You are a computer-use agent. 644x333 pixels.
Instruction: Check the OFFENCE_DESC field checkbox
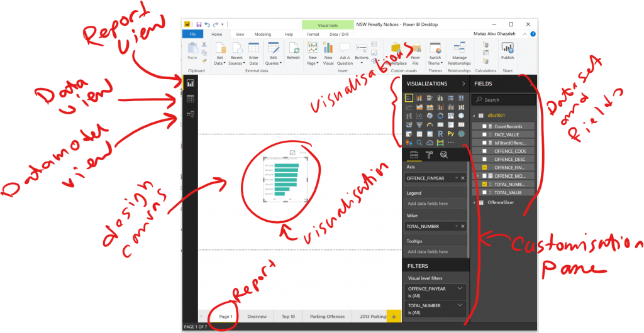[485, 159]
